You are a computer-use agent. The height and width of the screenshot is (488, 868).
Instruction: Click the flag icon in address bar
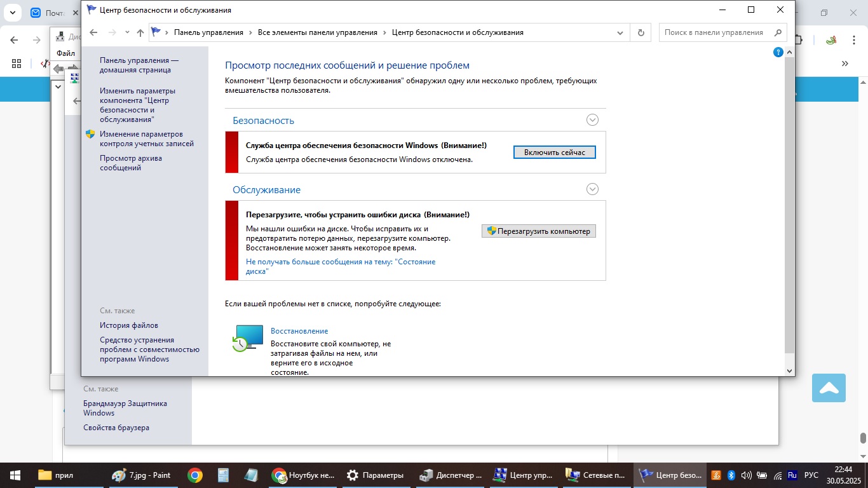pyautogui.click(x=156, y=32)
